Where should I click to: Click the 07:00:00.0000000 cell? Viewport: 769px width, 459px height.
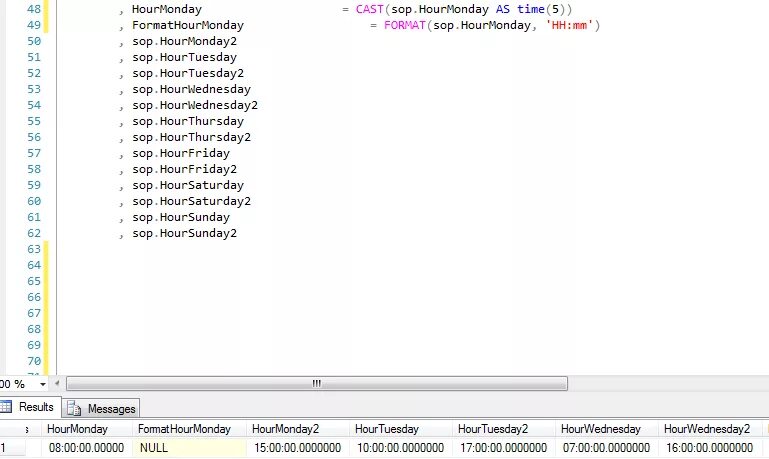pos(607,448)
